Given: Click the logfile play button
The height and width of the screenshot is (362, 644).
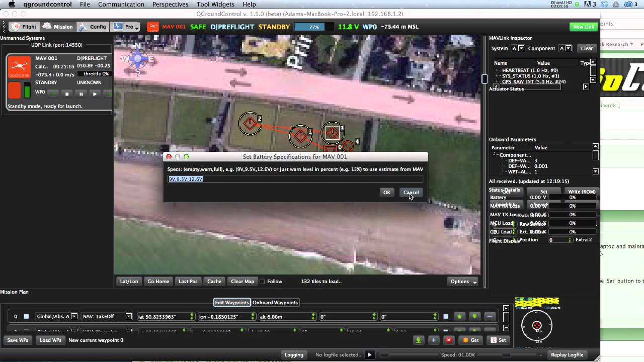Looking at the screenshot, I should [369, 355].
